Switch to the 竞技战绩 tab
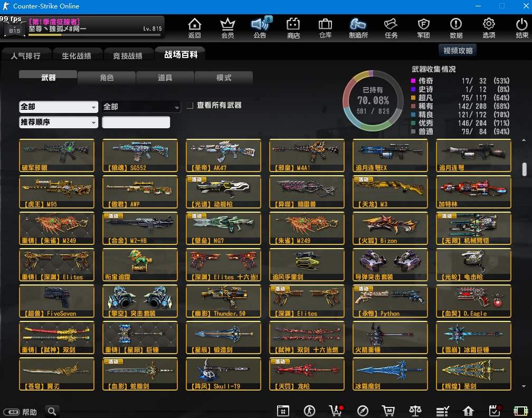Image resolution: width=532 pixels, height=418 pixels. point(128,55)
